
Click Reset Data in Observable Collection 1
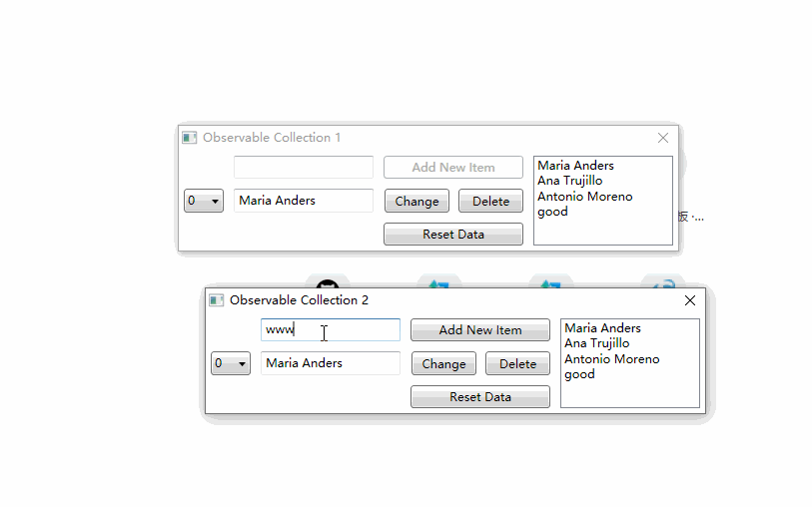(x=453, y=235)
